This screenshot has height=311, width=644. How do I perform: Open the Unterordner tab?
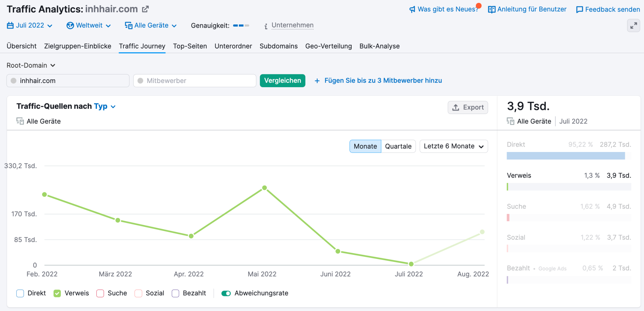pos(233,46)
